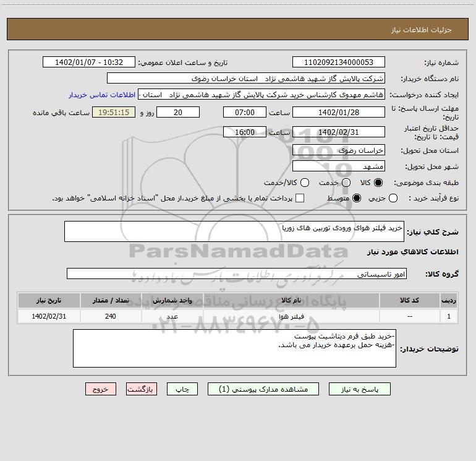Click the buyer organization name field

pos(246,79)
